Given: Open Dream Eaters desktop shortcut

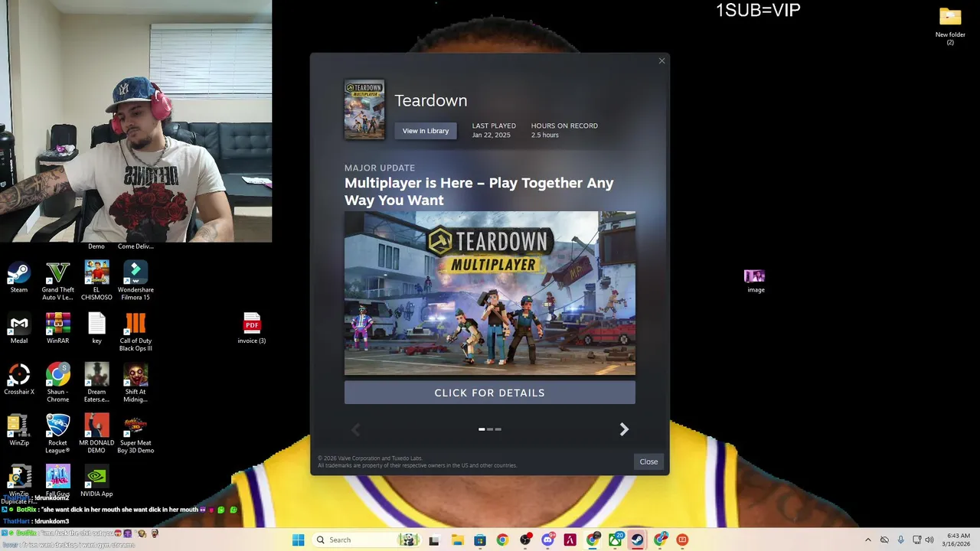Looking at the screenshot, I should pos(96,383).
